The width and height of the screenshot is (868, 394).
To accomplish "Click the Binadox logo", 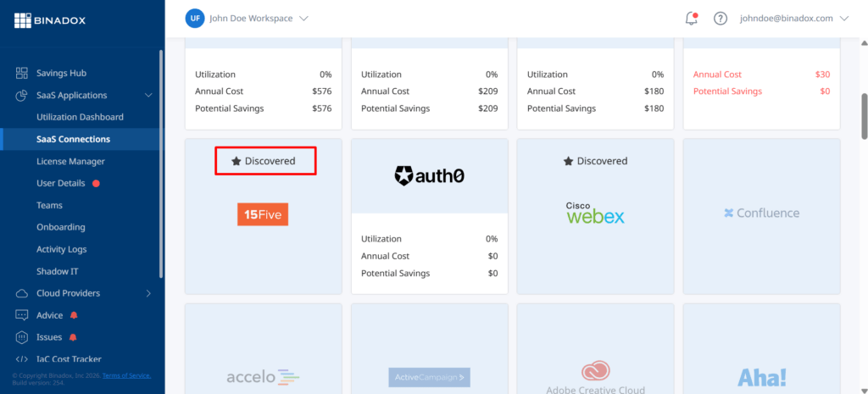I will click(x=50, y=21).
